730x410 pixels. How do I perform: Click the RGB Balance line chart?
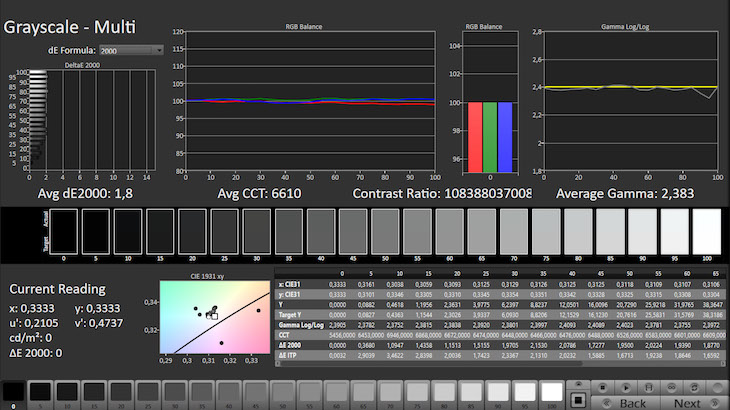tap(310, 101)
